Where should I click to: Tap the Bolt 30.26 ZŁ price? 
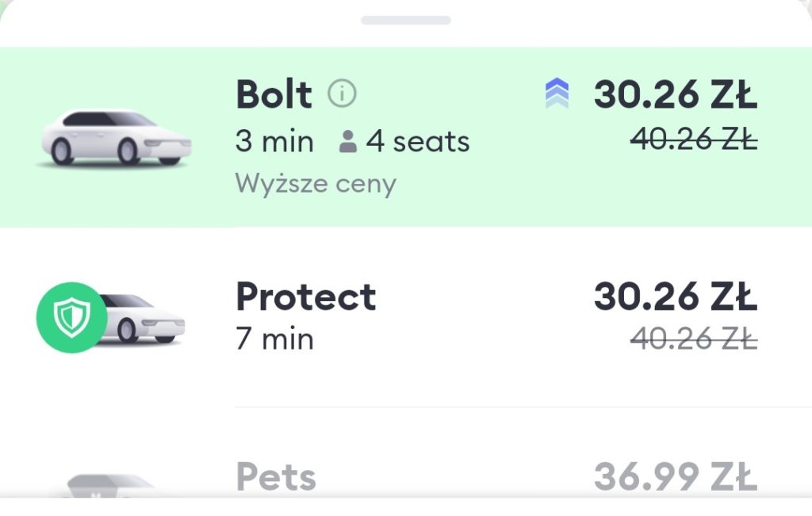click(x=676, y=94)
